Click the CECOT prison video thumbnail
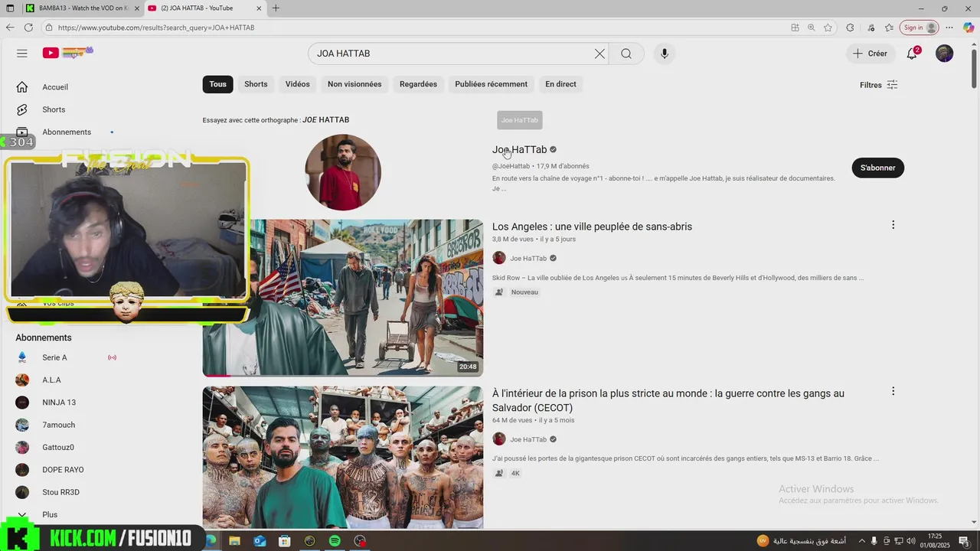980x551 pixels. coord(343,458)
